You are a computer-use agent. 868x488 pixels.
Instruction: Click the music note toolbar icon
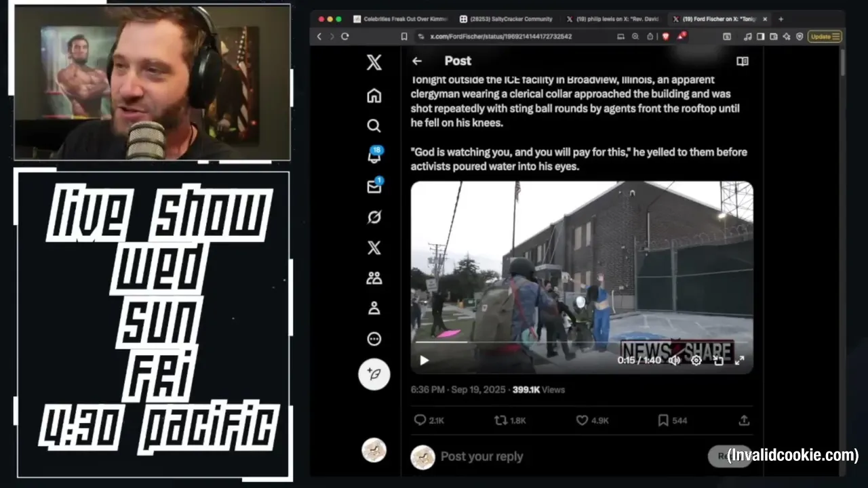747,37
